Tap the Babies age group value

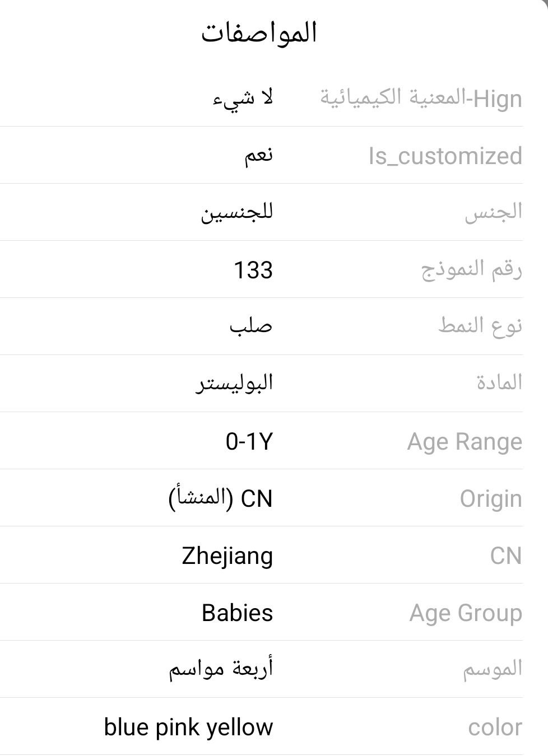coord(238,613)
